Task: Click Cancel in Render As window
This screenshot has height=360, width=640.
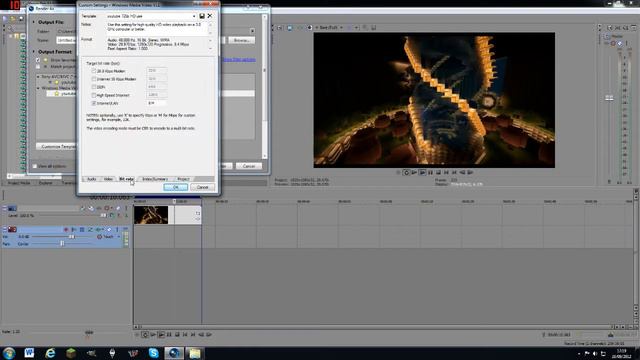Action: tap(249, 166)
